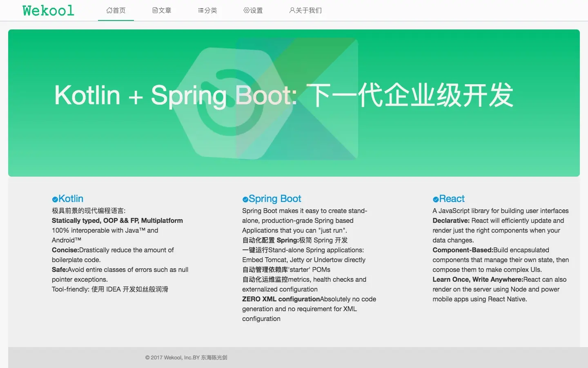Viewport: 588px width, 368px height.
Task: Open the React heading link
Action: pos(452,199)
